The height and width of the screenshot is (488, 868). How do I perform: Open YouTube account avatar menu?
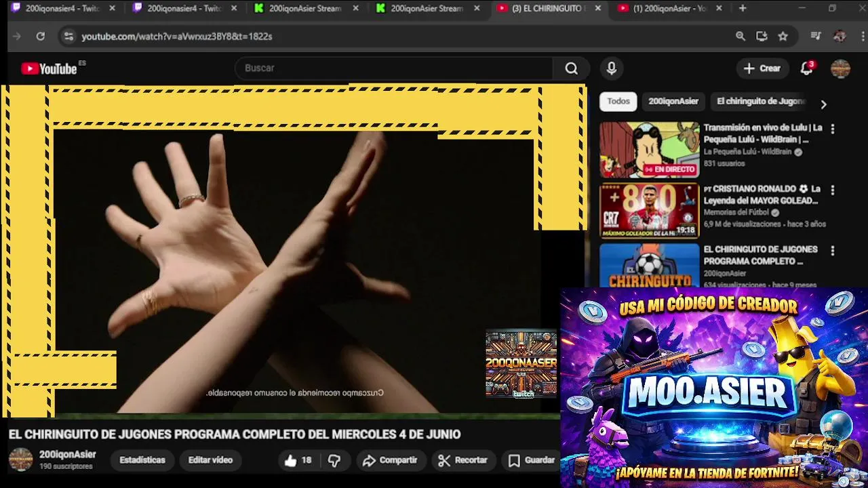point(840,68)
